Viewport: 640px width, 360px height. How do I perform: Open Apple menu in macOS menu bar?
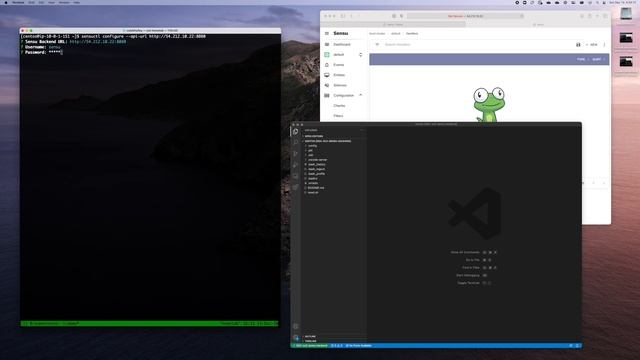point(6,2)
